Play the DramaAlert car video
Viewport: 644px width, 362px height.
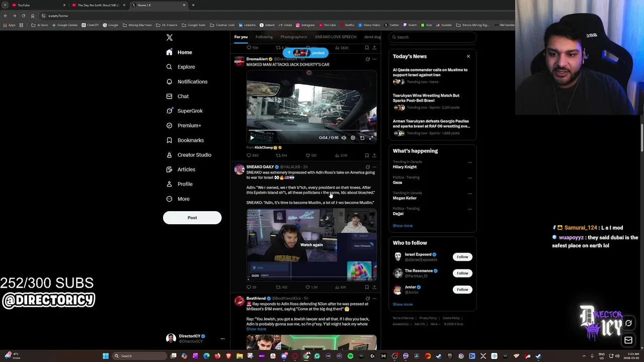click(252, 138)
